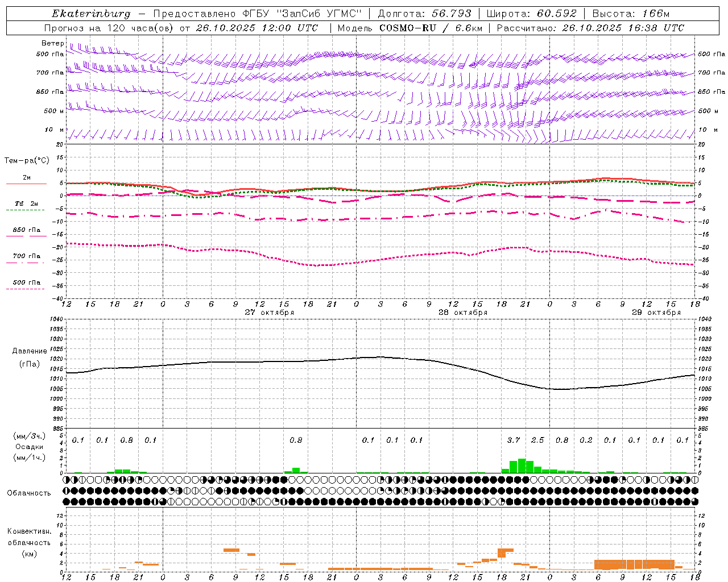The height and width of the screenshot is (582, 728).
Task: Click the wide orange convective block on 29 октября
Action: click(634, 564)
